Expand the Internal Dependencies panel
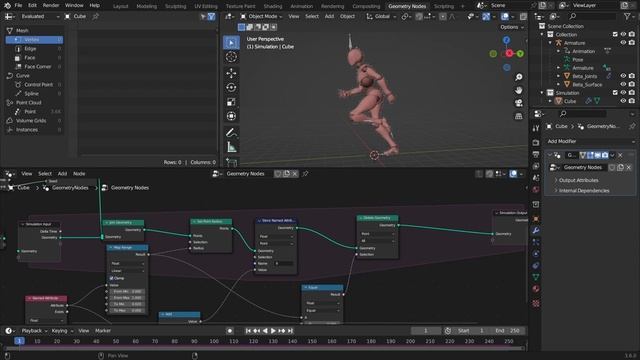The height and width of the screenshot is (360, 640). click(583, 191)
